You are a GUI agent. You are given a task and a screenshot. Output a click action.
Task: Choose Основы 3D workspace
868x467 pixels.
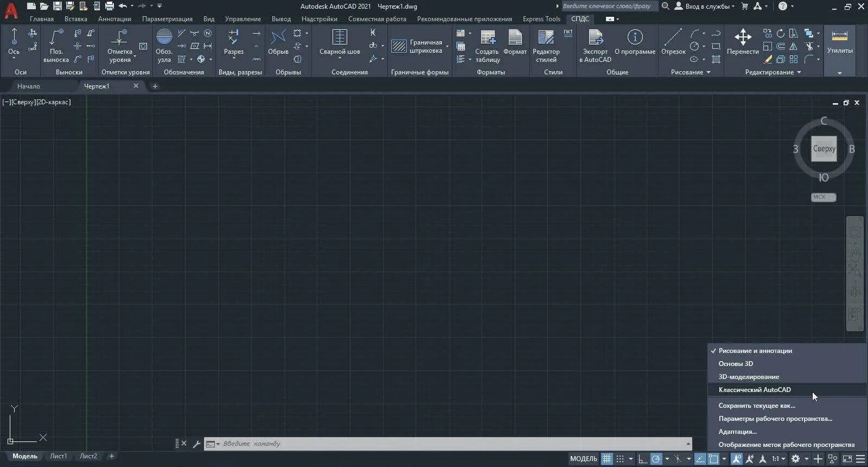[787, 364]
